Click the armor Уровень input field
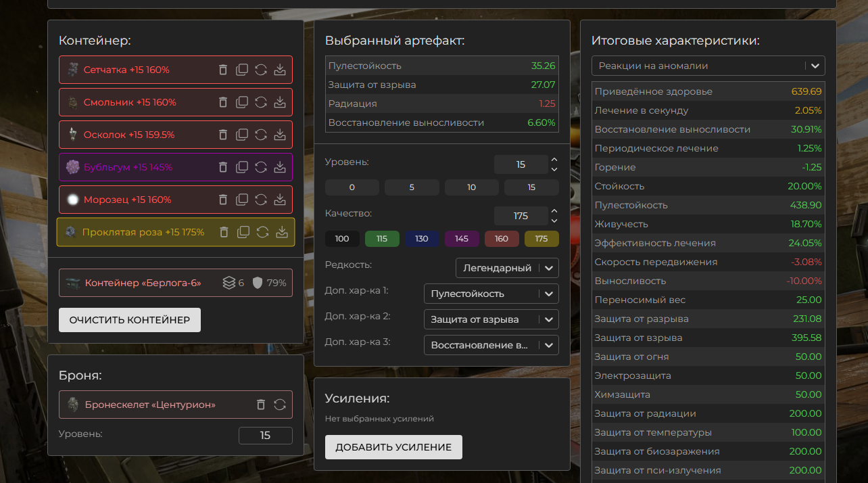868x483 pixels. [x=265, y=436]
